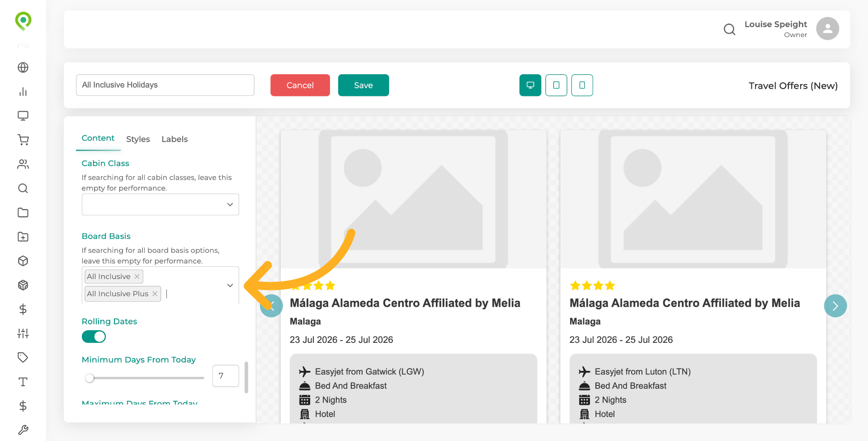868x441 pixels.
Task: Switch to the Labels tab
Action: click(x=175, y=139)
